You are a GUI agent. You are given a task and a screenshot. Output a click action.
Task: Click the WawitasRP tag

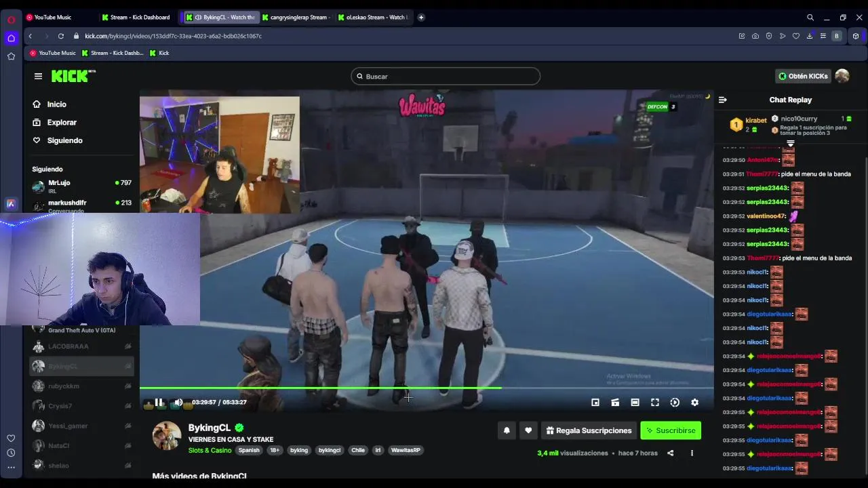[x=406, y=450]
